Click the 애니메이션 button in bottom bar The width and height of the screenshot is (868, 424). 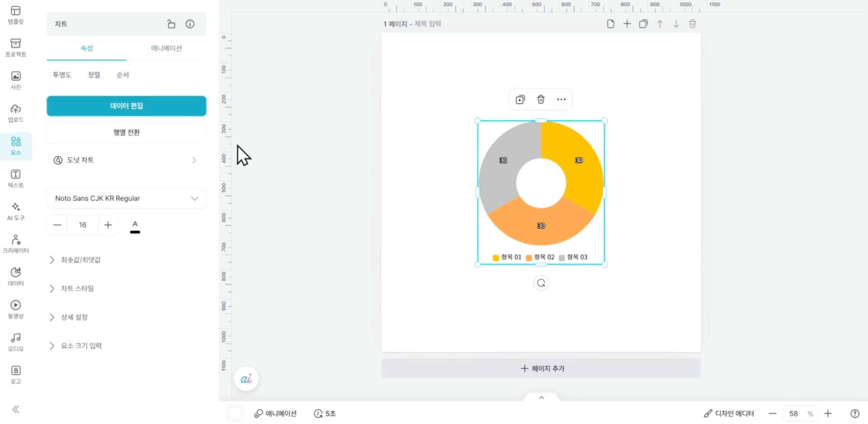point(275,414)
